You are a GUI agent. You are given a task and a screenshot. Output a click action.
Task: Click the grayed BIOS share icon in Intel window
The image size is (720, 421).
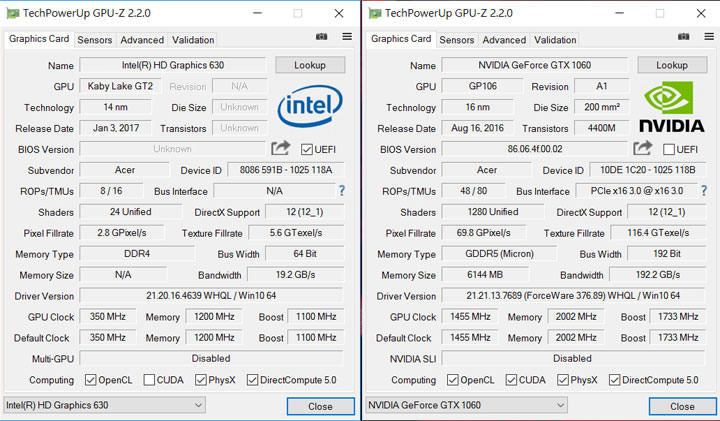click(x=280, y=149)
